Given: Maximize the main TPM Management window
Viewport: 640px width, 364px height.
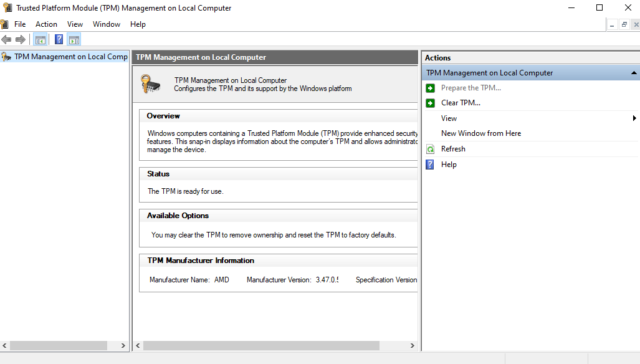Looking at the screenshot, I should click(599, 7).
